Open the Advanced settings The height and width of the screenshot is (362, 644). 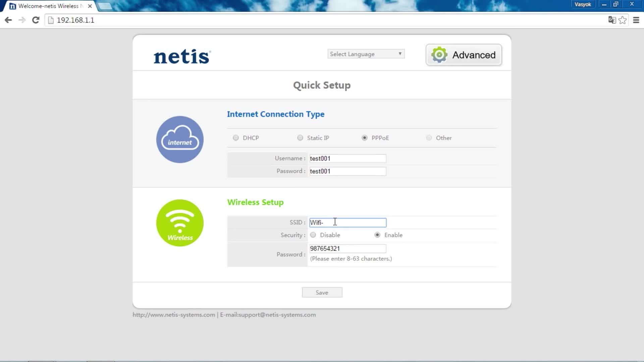(464, 55)
